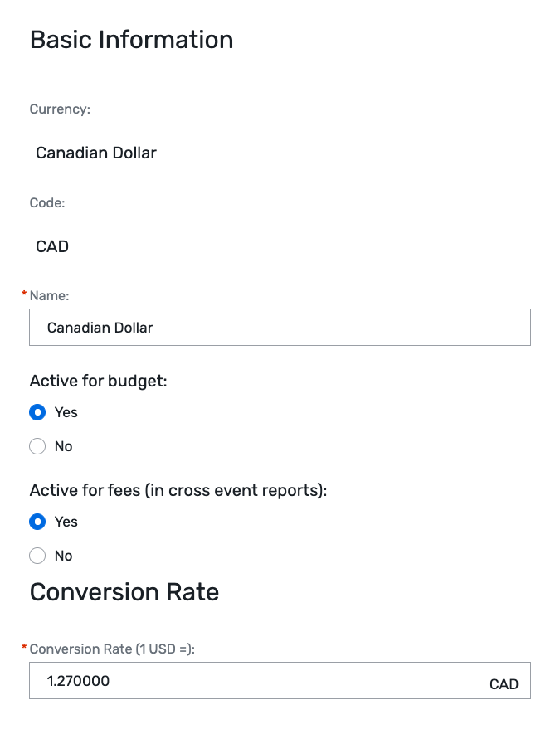
Task: Click the Canadian Dollar currency text
Action: click(x=95, y=153)
